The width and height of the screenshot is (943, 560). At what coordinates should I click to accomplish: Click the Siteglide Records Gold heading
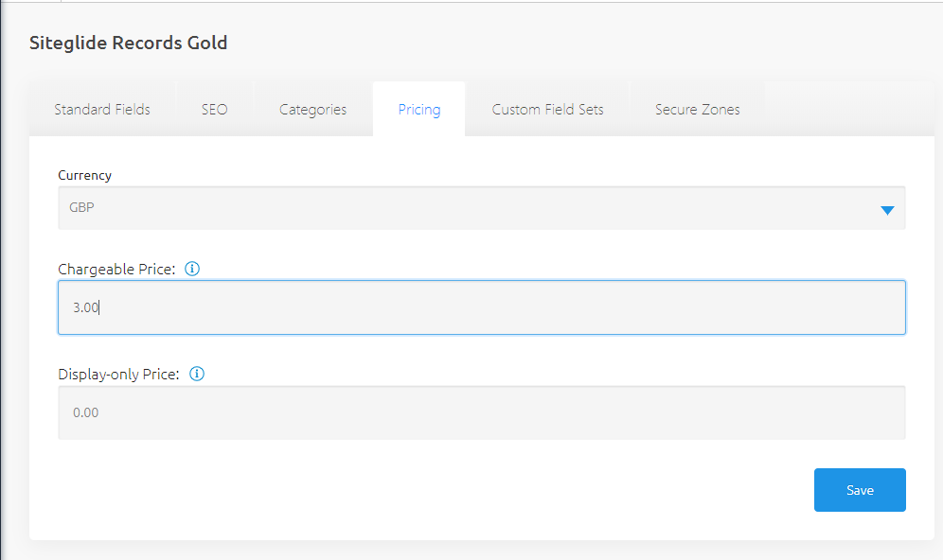click(129, 43)
